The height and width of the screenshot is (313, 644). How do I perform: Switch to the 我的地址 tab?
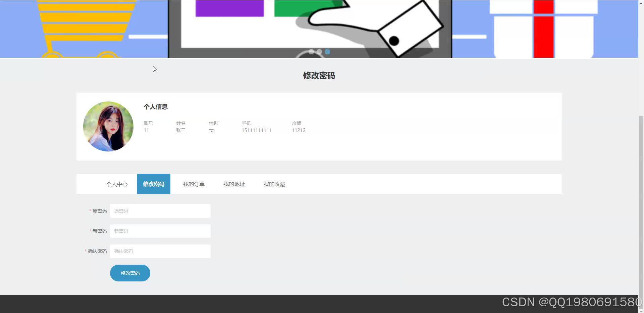(x=234, y=184)
